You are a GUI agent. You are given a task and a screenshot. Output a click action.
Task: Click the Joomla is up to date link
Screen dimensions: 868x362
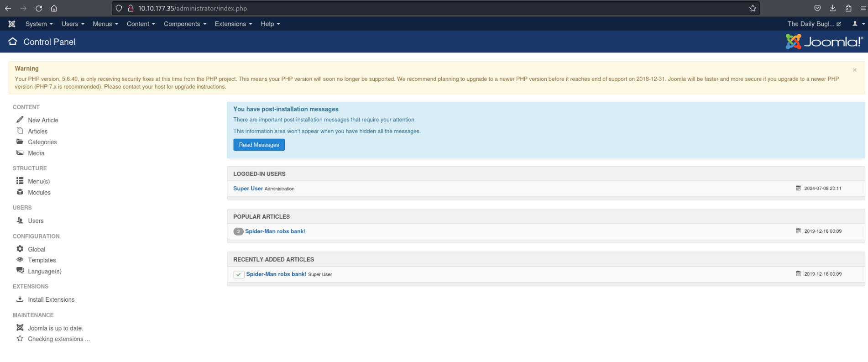point(55,328)
